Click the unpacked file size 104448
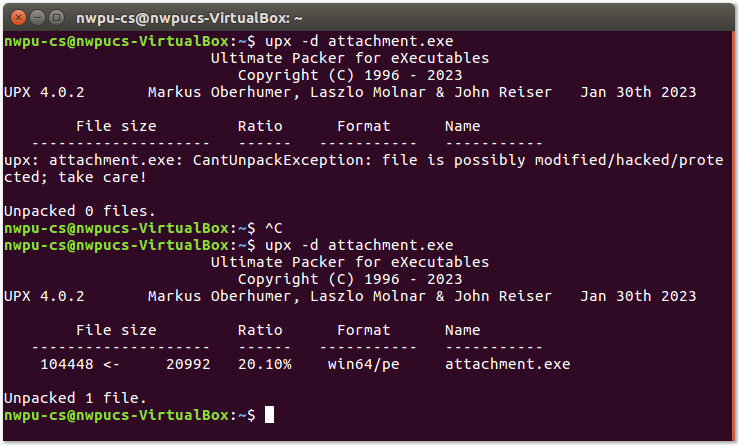The height and width of the screenshot is (445, 739). 67,364
